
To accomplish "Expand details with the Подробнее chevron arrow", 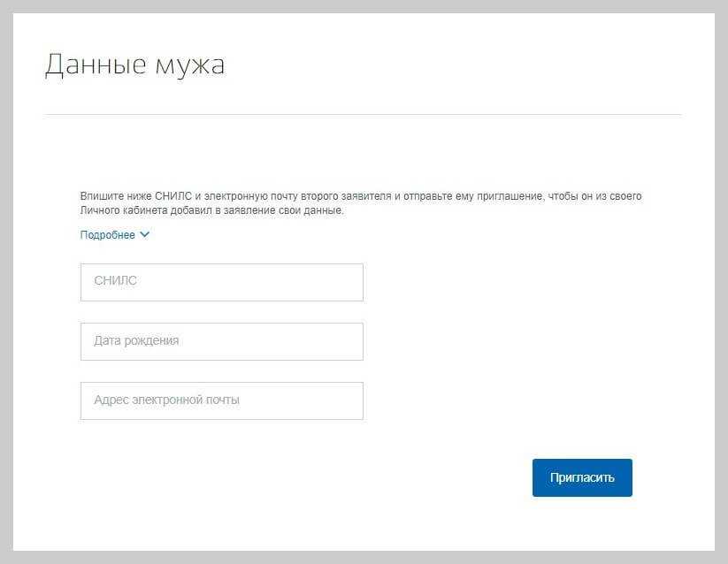I will [145, 235].
